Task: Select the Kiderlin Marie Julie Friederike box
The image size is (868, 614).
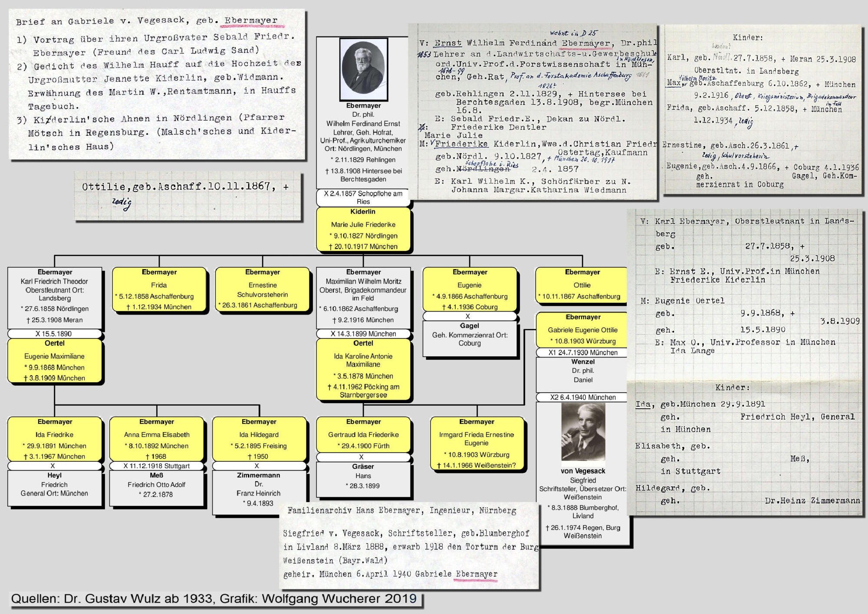Action: (x=363, y=230)
